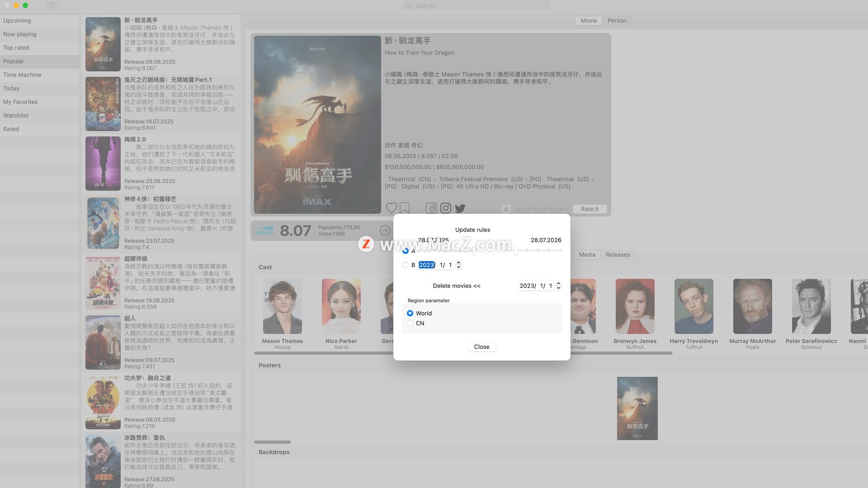Image resolution: width=868 pixels, height=488 pixels.
Task: Select the 超硬伴娘 movie poster in list
Action: [x=103, y=283]
